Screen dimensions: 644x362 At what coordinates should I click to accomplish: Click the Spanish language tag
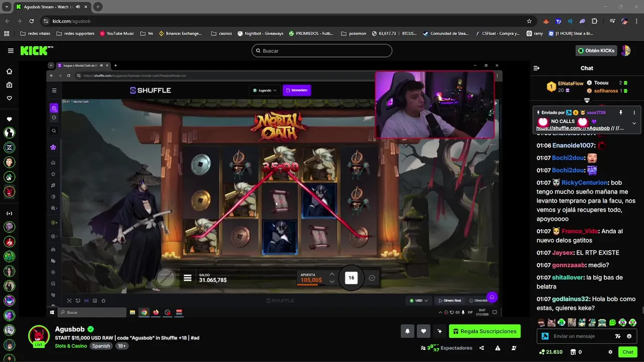[101, 346]
